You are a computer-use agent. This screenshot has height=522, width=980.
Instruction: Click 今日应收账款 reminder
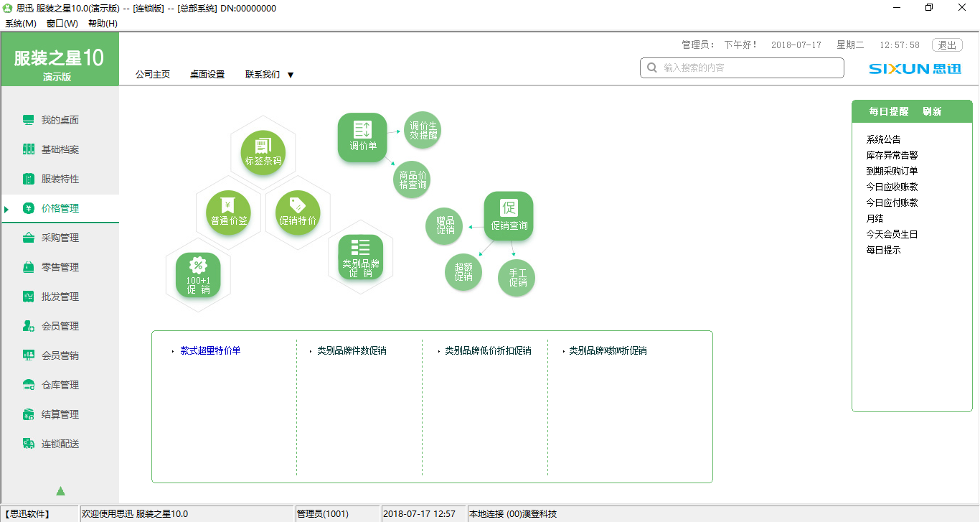(892, 187)
